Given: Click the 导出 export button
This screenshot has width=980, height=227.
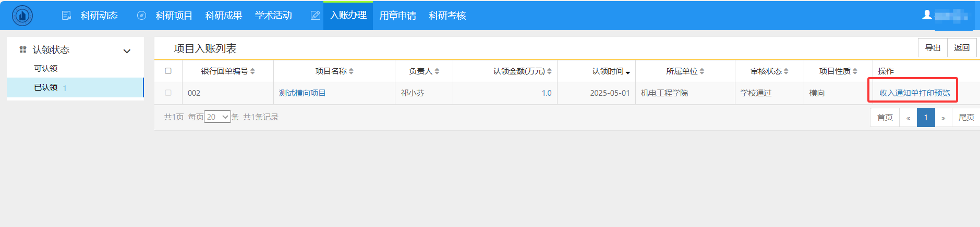Looking at the screenshot, I should tap(933, 47).
